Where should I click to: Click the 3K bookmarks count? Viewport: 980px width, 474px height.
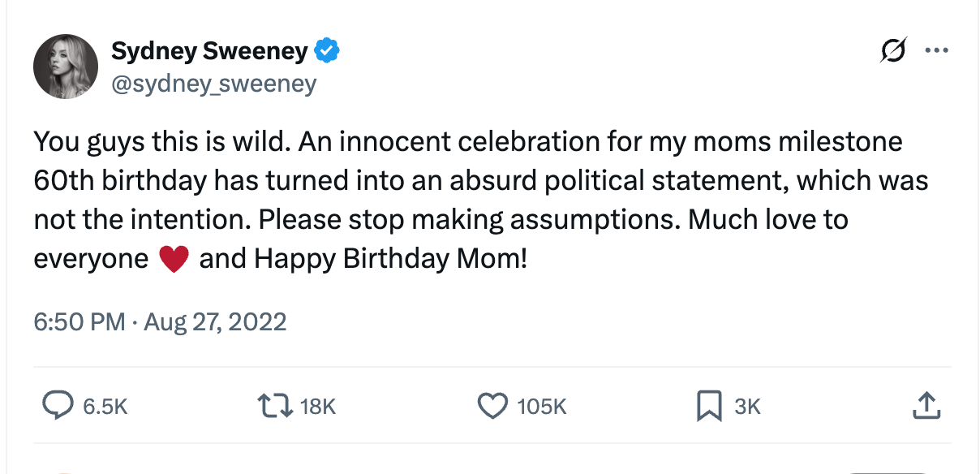click(x=747, y=407)
